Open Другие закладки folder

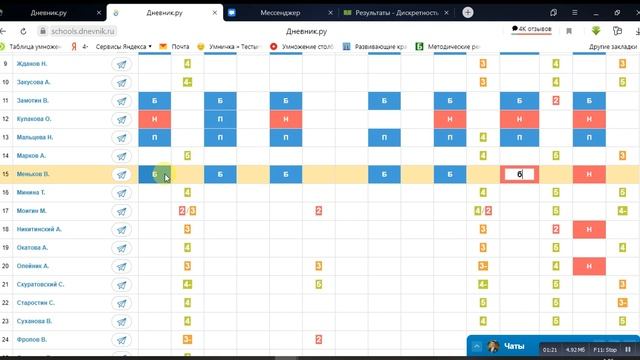pyautogui.click(x=613, y=47)
